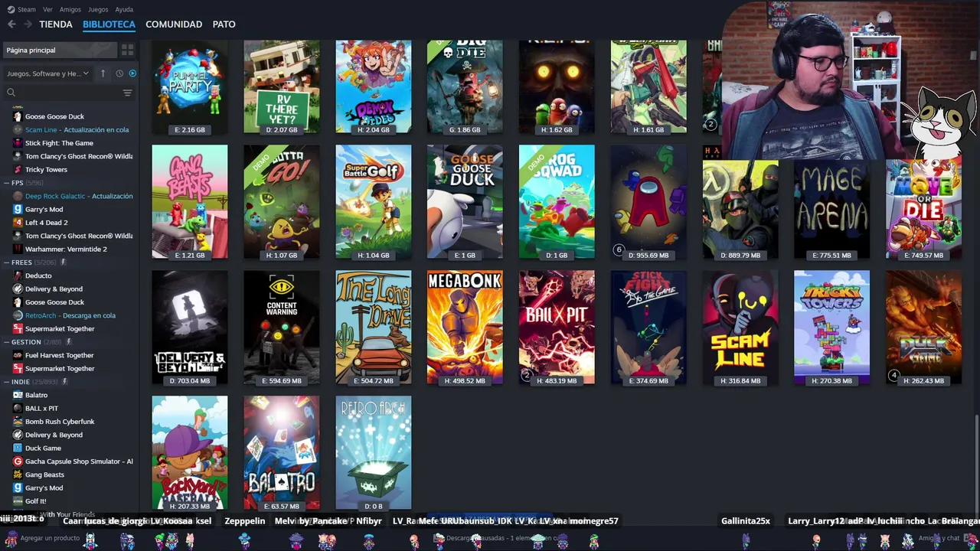Go back with the left arrow
The image size is (980, 551).
[11, 24]
